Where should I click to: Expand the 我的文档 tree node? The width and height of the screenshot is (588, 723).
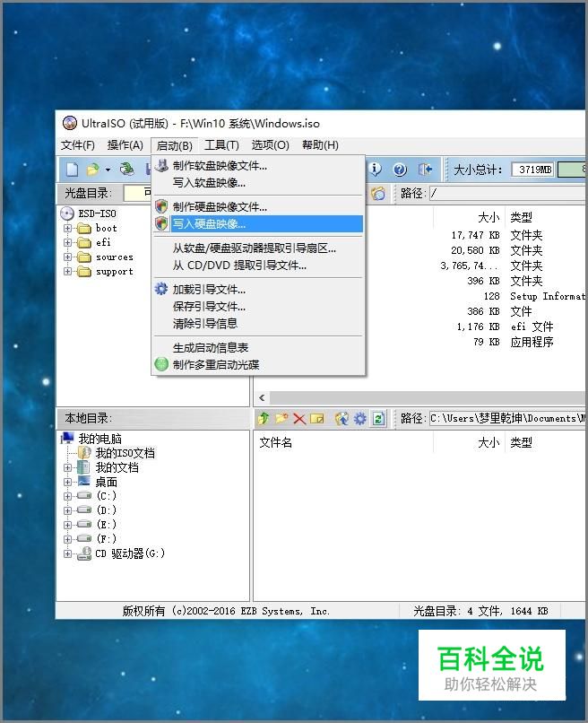[68, 467]
